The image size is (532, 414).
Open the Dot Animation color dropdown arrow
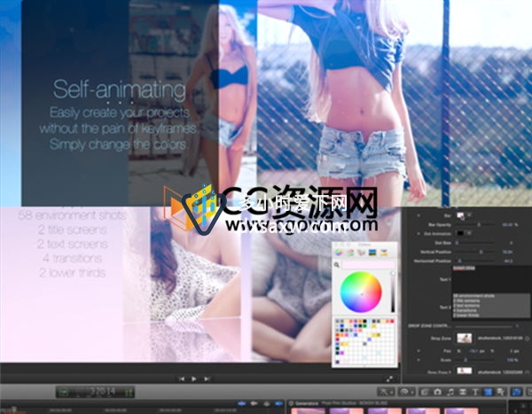pos(469,233)
